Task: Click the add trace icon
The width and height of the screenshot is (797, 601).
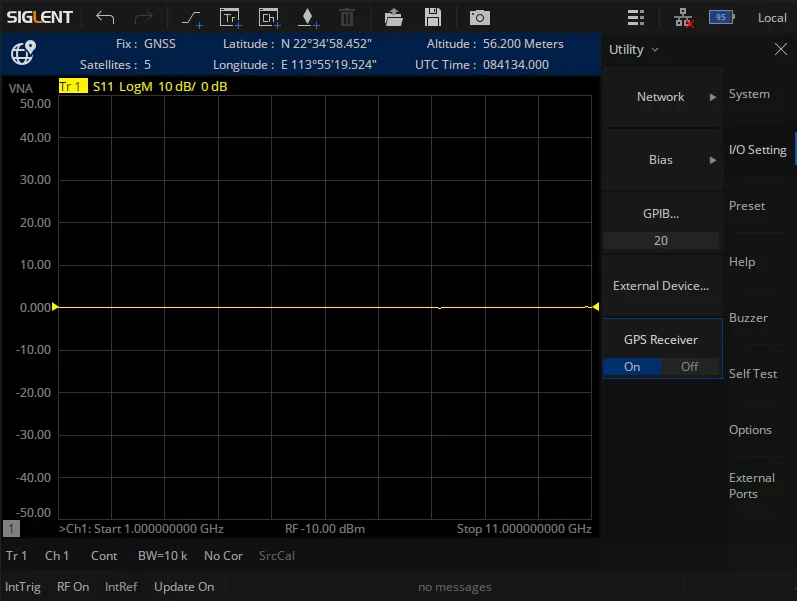Action: 231,17
